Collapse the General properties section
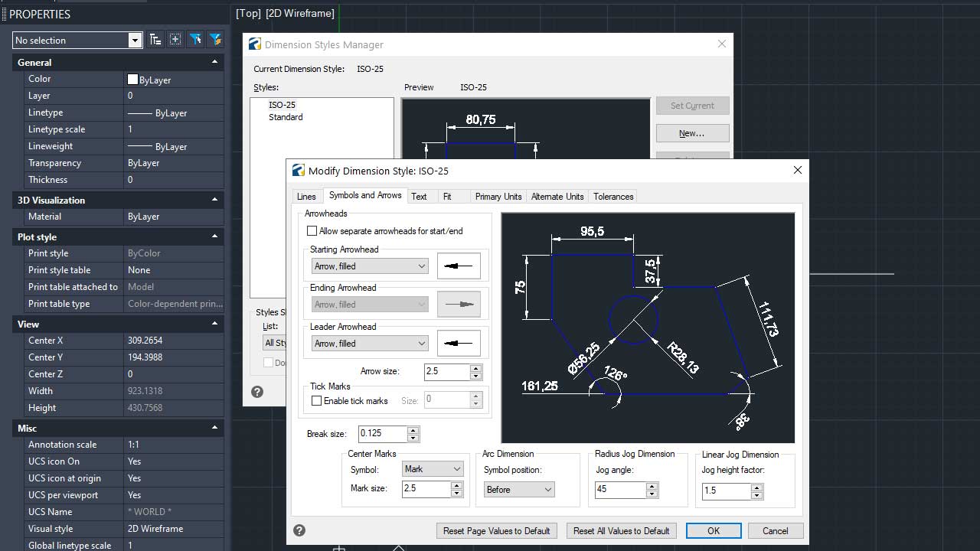Image resolution: width=980 pixels, height=551 pixels. coord(214,62)
